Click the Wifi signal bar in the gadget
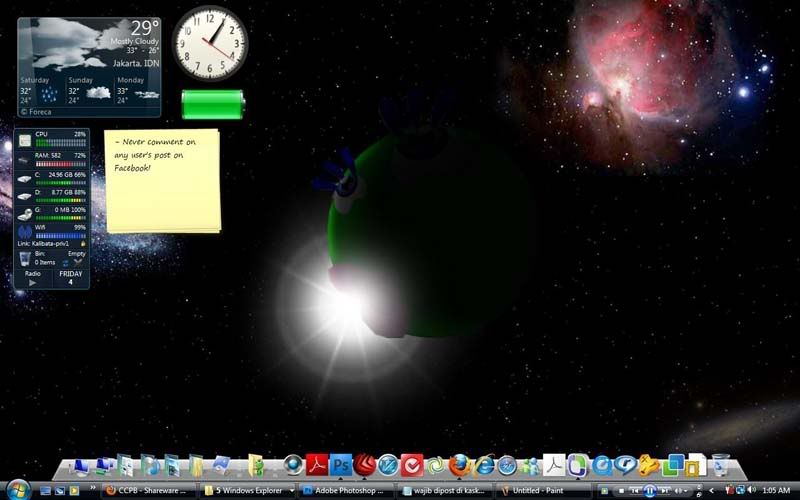 click(61, 236)
